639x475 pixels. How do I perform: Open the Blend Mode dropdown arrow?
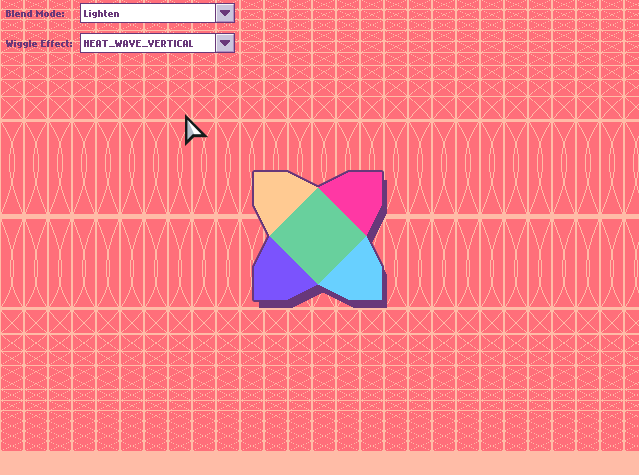coord(225,13)
